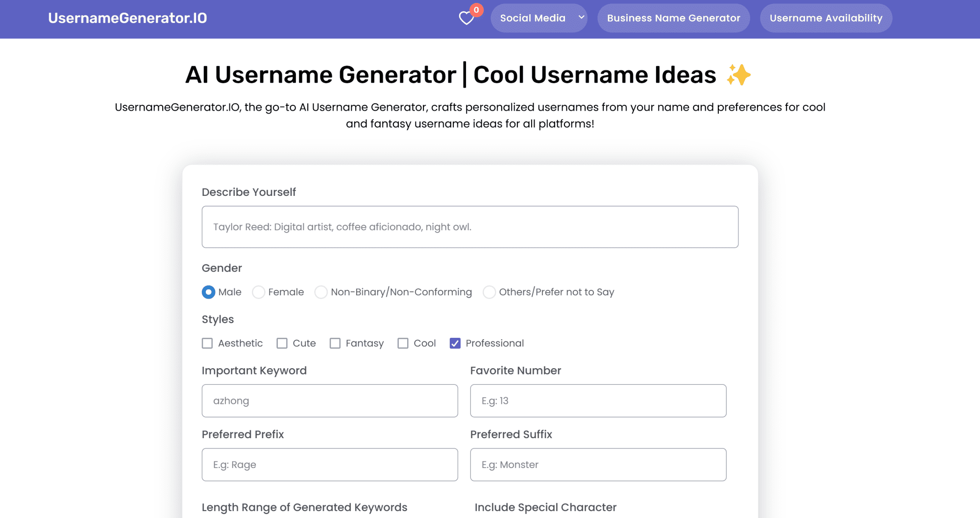Click into the Favorite Number field
This screenshot has width=980, height=518.
click(598, 401)
